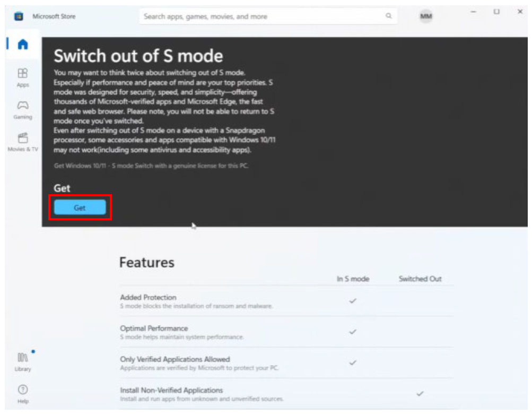The width and height of the screenshot is (532, 414).
Task: Click the Microsoft Store logo icon
Action: (x=19, y=16)
